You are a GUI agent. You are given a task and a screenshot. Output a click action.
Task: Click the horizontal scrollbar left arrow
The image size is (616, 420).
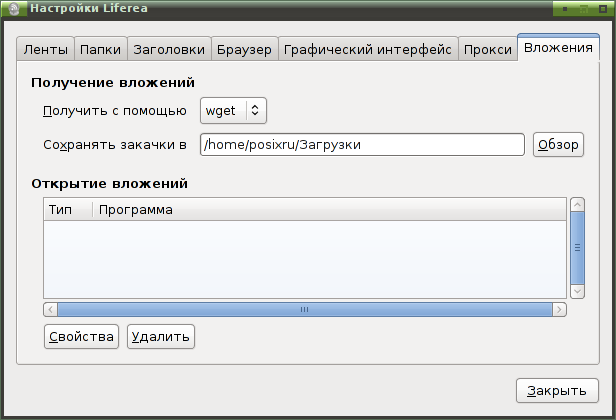coord(50,310)
